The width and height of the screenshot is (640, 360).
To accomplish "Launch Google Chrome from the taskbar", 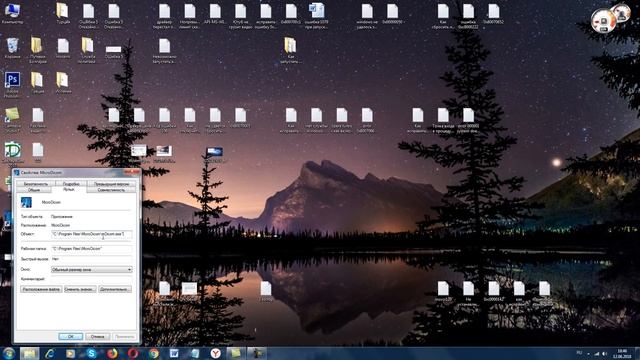I will click(x=153, y=353).
